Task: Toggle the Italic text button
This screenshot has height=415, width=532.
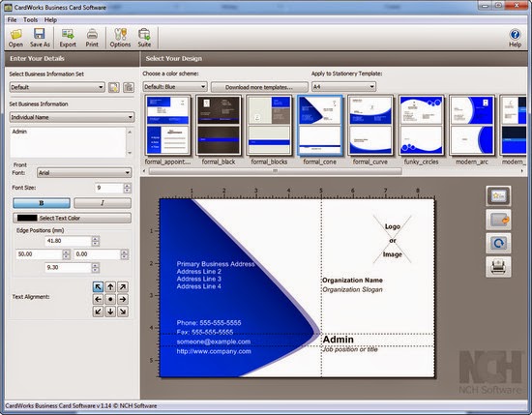Action: pos(103,203)
